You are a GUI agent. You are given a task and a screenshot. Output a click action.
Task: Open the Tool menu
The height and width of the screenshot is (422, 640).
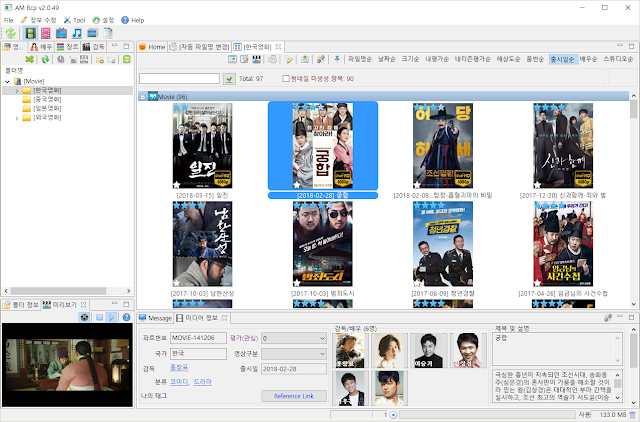(x=74, y=20)
